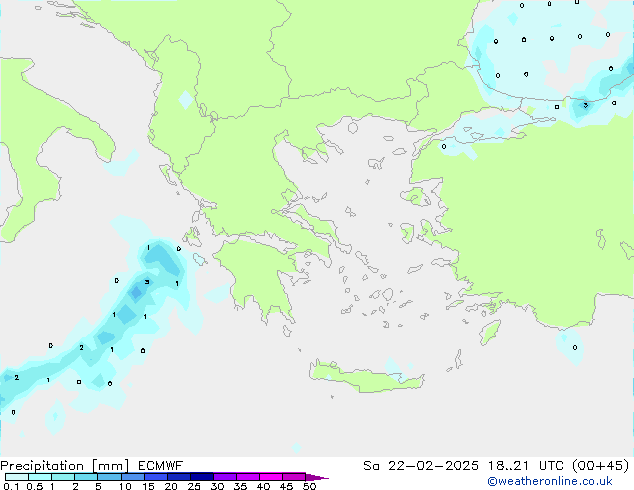Pick the legend swatch between 2 and 5
This screenshot has height=490, width=634.
click(86, 477)
